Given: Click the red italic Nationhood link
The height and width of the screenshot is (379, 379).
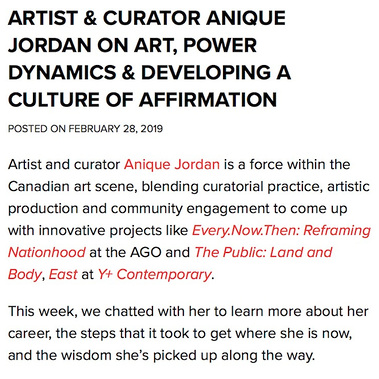Looking at the screenshot, I should coord(47,252).
